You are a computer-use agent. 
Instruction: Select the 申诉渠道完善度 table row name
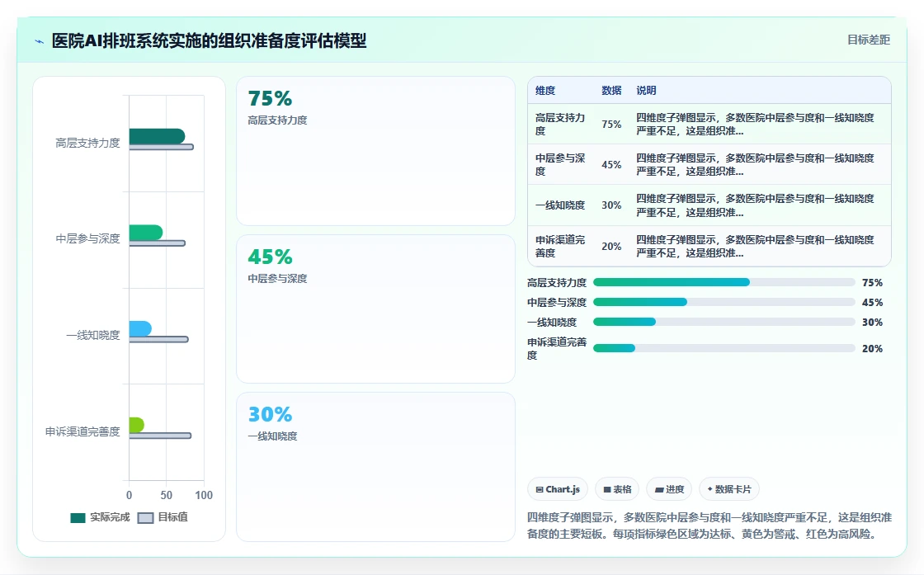[x=560, y=247]
